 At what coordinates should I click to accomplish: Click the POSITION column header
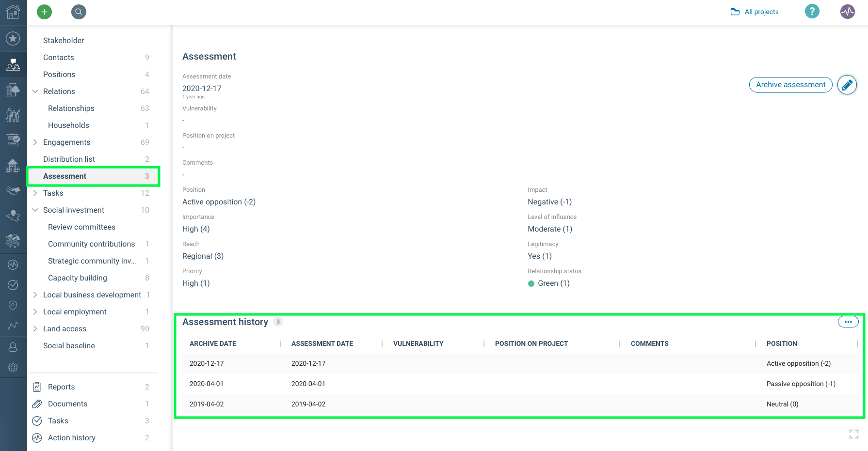[782, 343]
